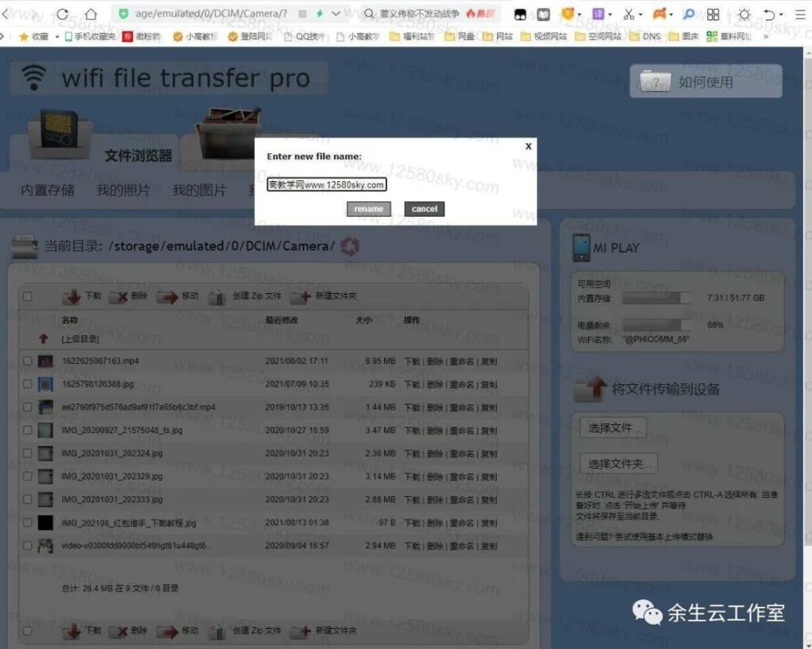Select the 内置存储 navigation item

[x=48, y=190]
